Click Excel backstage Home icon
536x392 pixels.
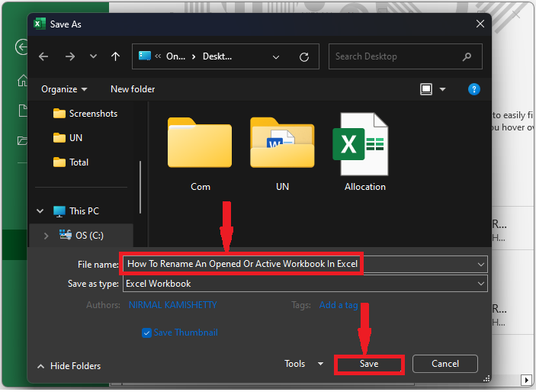[23, 81]
